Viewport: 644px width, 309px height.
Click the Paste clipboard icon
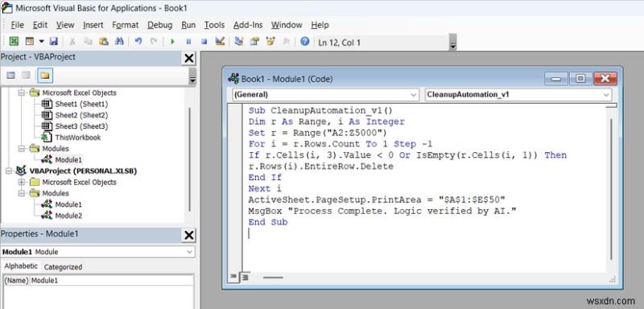(104, 41)
